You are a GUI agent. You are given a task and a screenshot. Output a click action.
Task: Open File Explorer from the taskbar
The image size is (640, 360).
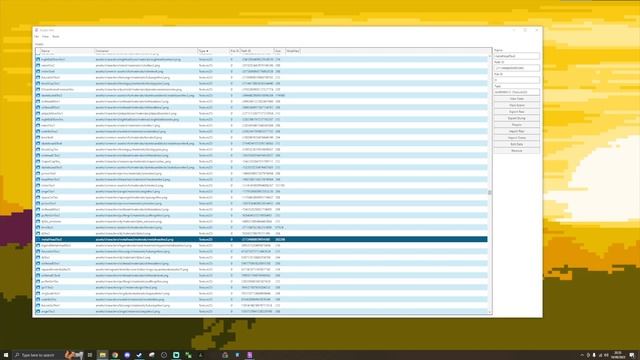(102, 355)
